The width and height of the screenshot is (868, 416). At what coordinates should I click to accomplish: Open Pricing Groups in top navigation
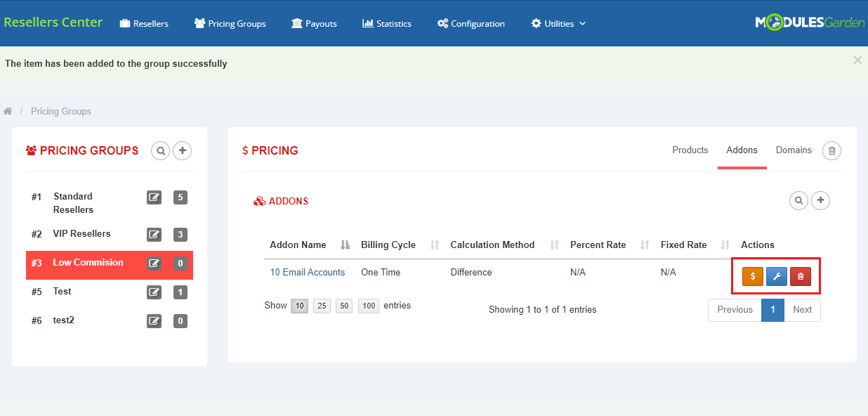coord(230,23)
